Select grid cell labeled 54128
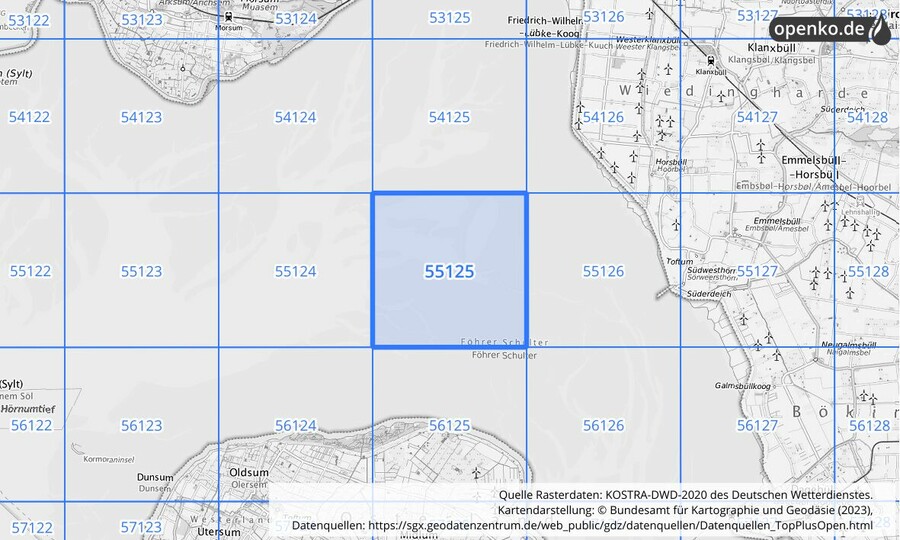This screenshot has height=540, width=900. coord(867,116)
